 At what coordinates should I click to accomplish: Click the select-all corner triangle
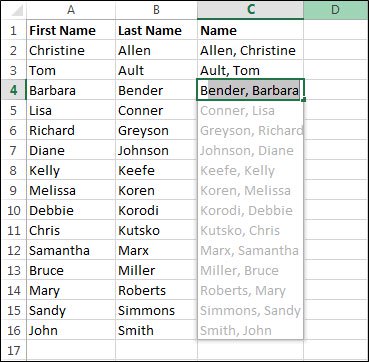(x=13, y=10)
